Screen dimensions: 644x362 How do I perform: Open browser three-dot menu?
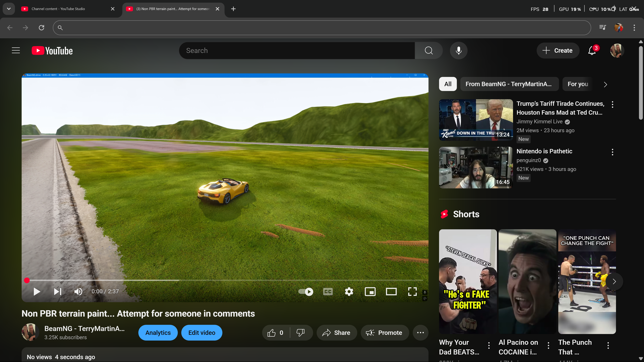point(634,27)
